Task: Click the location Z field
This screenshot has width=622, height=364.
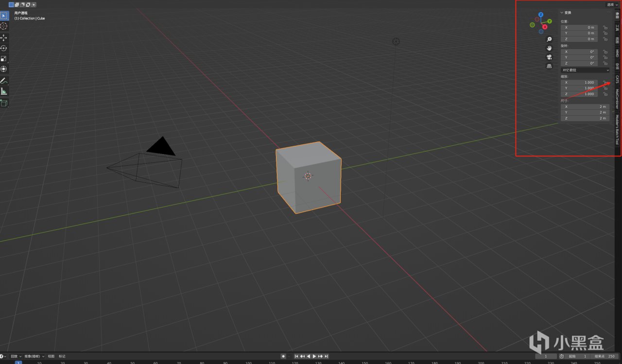Action: pyautogui.click(x=579, y=39)
